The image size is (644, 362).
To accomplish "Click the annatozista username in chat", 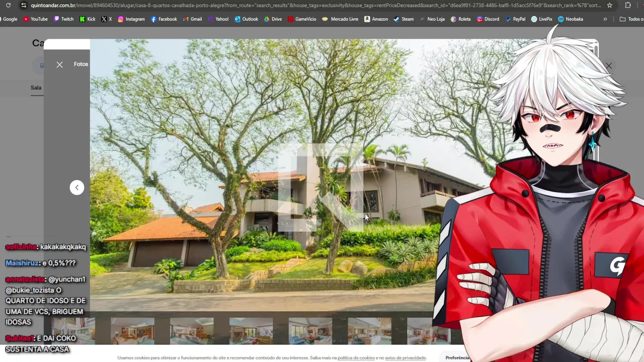I will coord(25,279).
